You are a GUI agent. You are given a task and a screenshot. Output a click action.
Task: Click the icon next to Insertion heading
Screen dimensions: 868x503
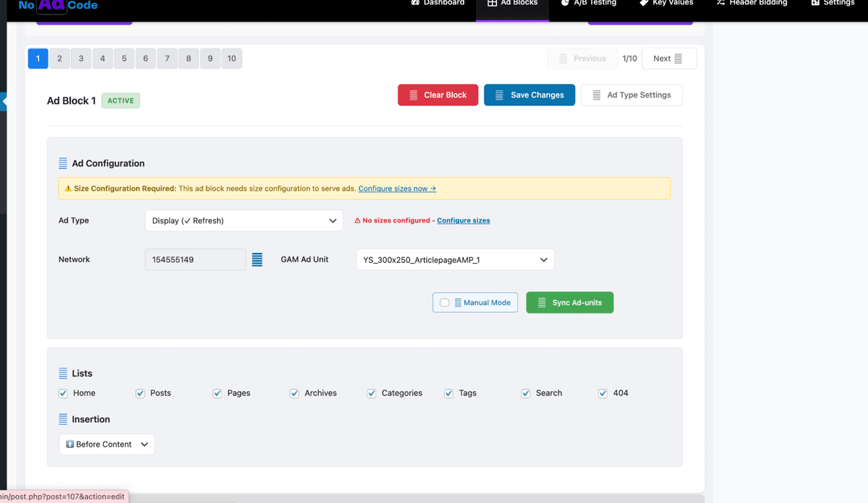[63, 419]
